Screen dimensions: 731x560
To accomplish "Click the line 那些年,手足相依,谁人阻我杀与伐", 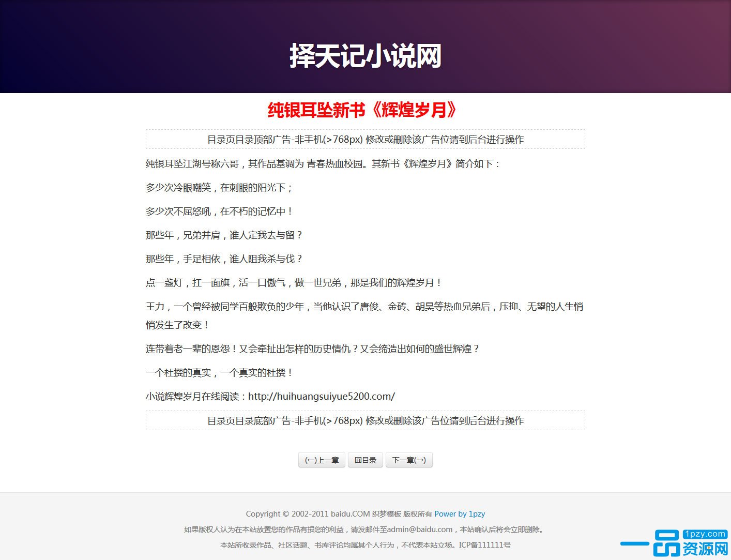I will point(224,259).
